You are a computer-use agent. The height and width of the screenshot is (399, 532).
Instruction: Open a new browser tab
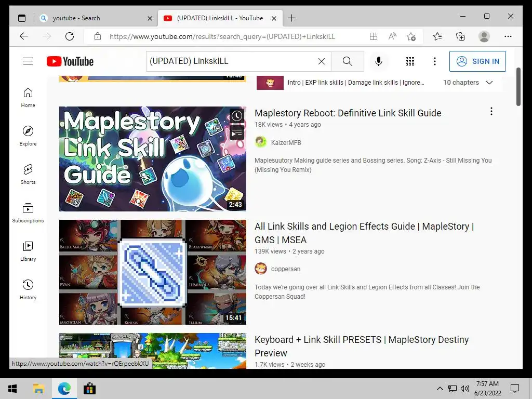pos(291,18)
